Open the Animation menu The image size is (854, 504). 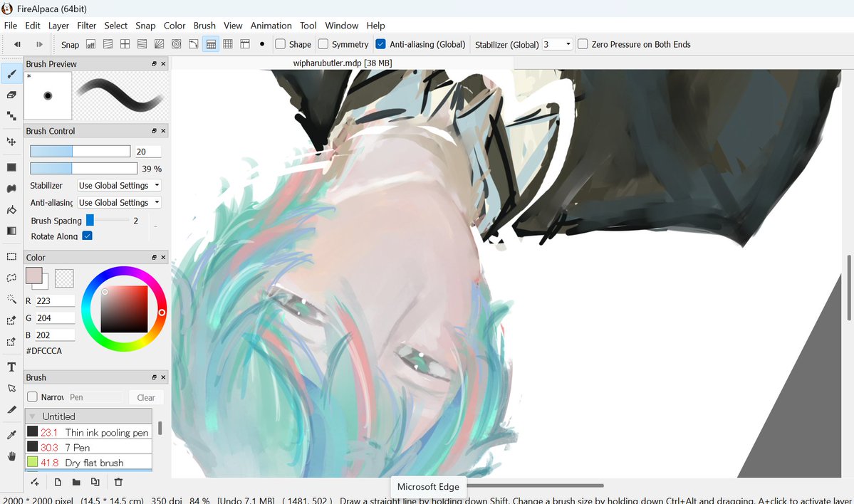[271, 26]
